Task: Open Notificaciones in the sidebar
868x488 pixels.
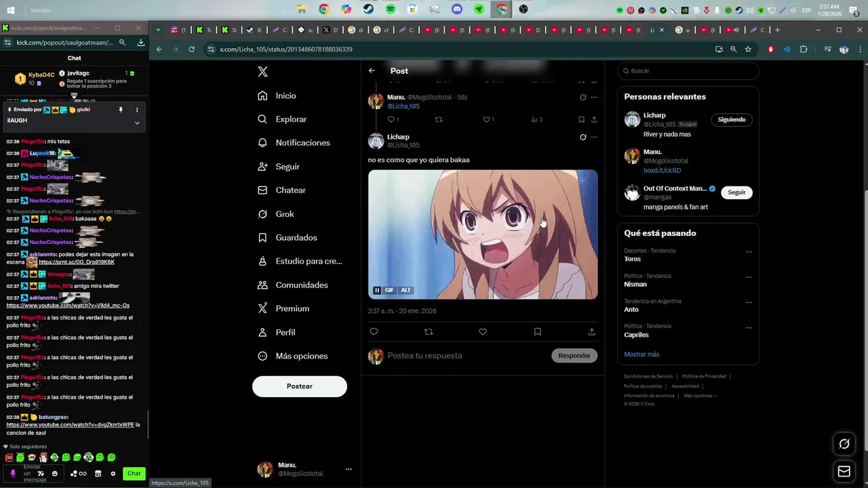Action: tap(294, 143)
